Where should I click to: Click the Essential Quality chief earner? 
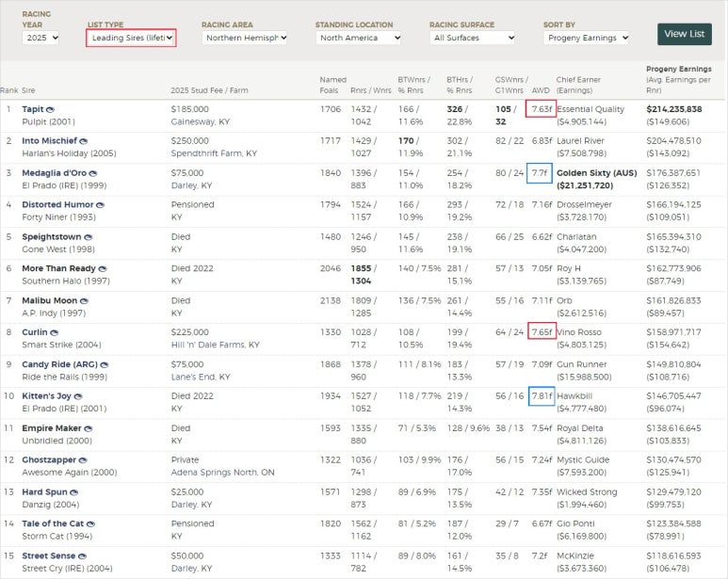(x=590, y=109)
